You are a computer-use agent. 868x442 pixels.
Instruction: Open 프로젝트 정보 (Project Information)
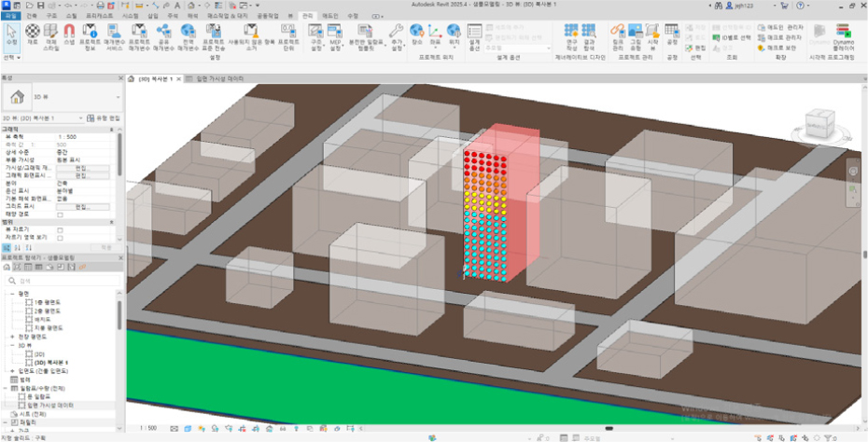click(x=90, y=36)
